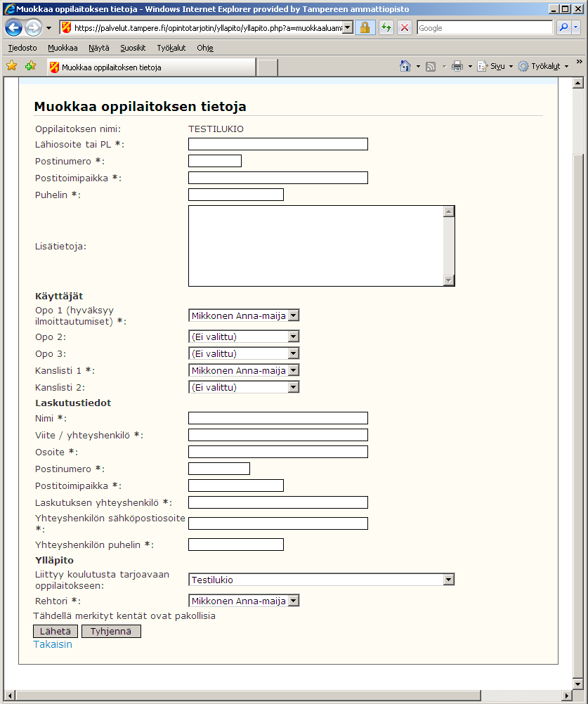Click the Print icon
This screenshot has height=704, width=588.
tap(457, 67)
